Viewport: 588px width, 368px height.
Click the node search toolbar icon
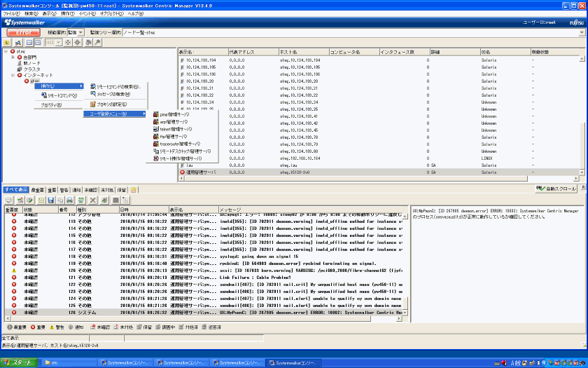pyautogui.click(x=18, y=43)
